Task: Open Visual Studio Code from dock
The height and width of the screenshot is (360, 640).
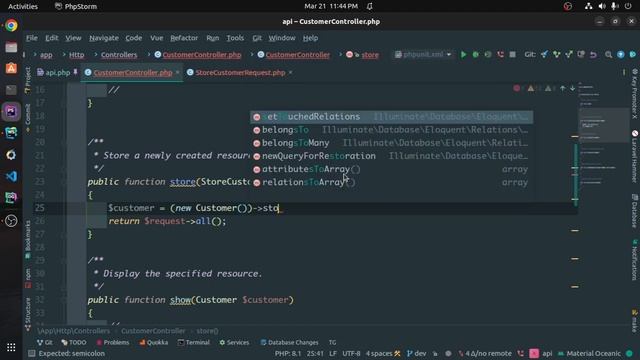Action: click(11, 176)
